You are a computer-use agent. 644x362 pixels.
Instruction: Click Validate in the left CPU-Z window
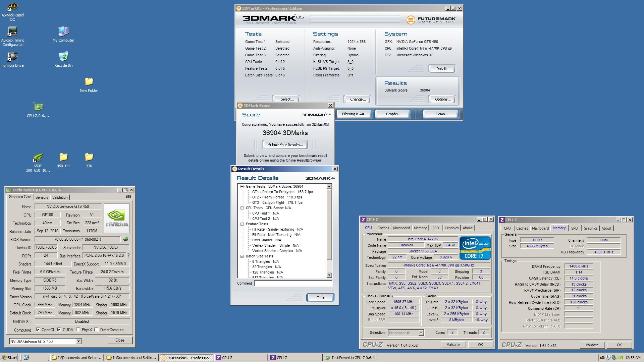point(453,345)
